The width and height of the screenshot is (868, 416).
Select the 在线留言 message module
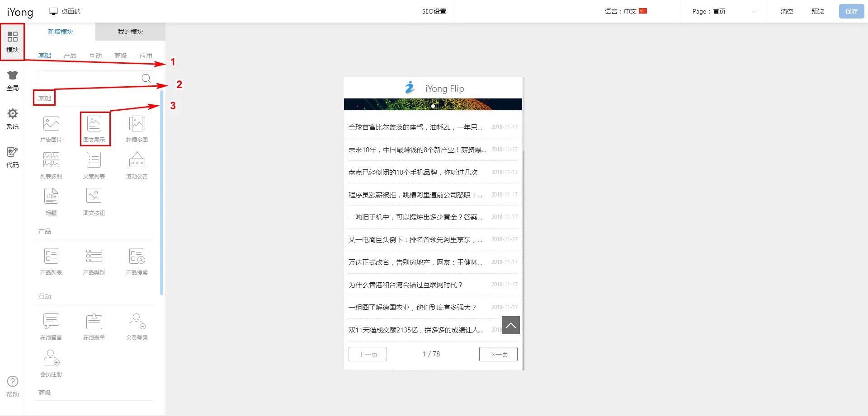[51, 326]
